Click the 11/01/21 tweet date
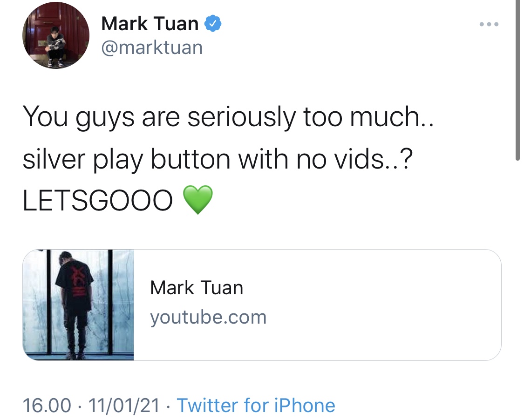Viewport: 524px width, 420px height. pos(123,405)
